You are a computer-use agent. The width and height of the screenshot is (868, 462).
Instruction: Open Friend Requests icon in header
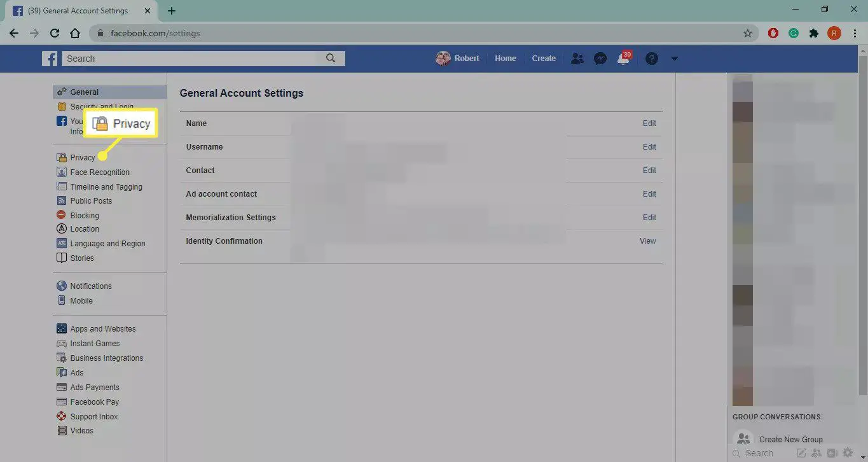tap(577, 59)
